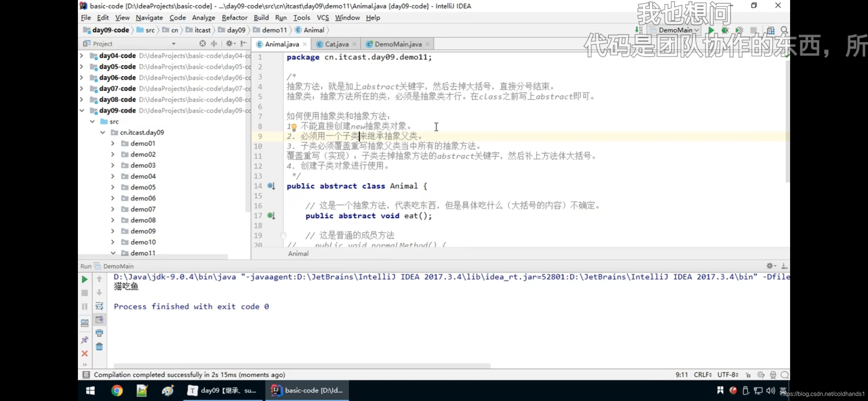Screen dimensions: 868x401
Task: Rerun DemoMain in Run panel
Action: point(85,279)
